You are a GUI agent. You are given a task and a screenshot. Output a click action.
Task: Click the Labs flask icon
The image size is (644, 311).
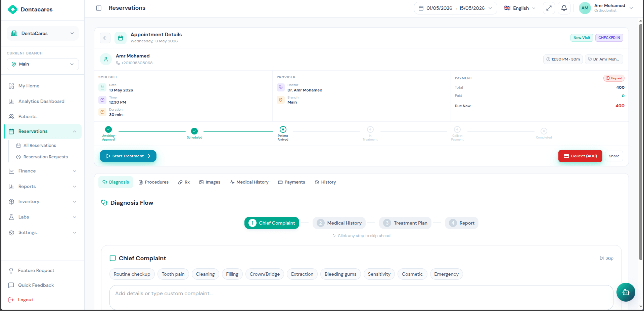tap(11, 217)
